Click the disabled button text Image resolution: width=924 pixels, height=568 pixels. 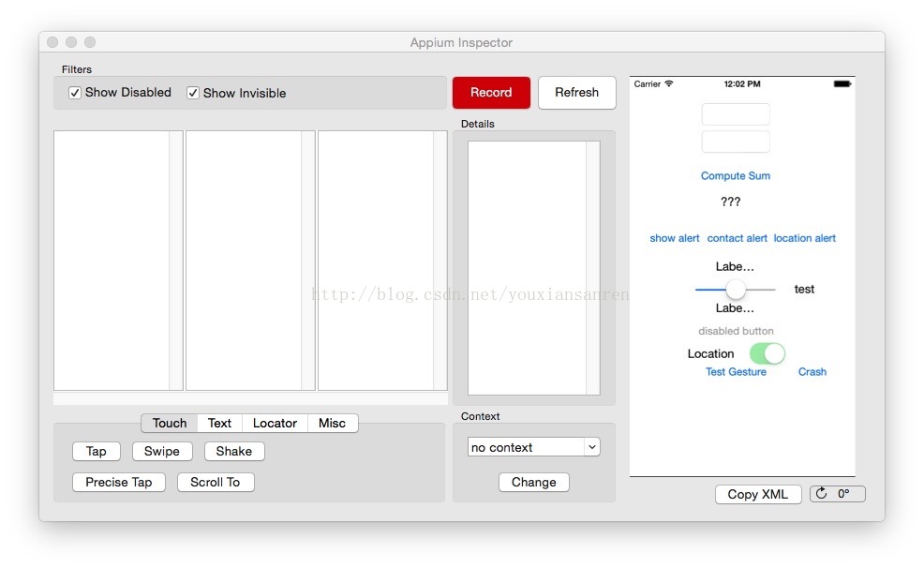pos(736,331)
